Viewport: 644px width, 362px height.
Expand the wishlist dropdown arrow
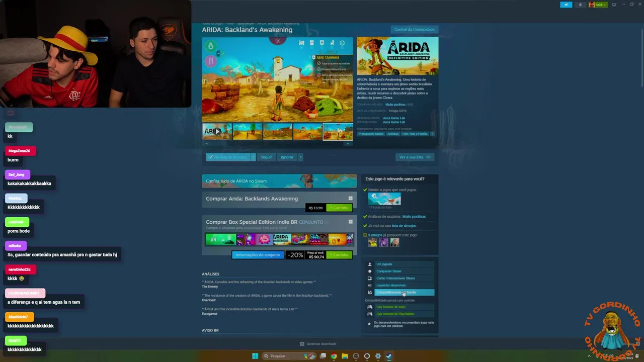point(253,157)
